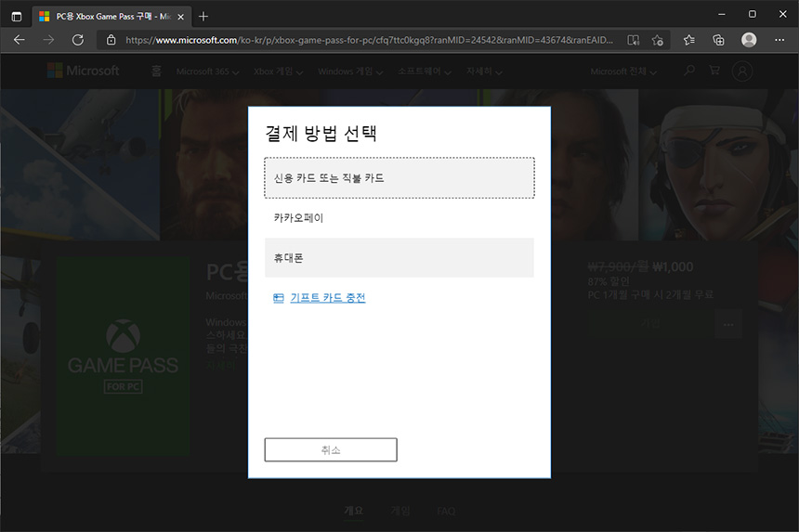Go to 홈 in the Microsoft navigation

(156, 71)
